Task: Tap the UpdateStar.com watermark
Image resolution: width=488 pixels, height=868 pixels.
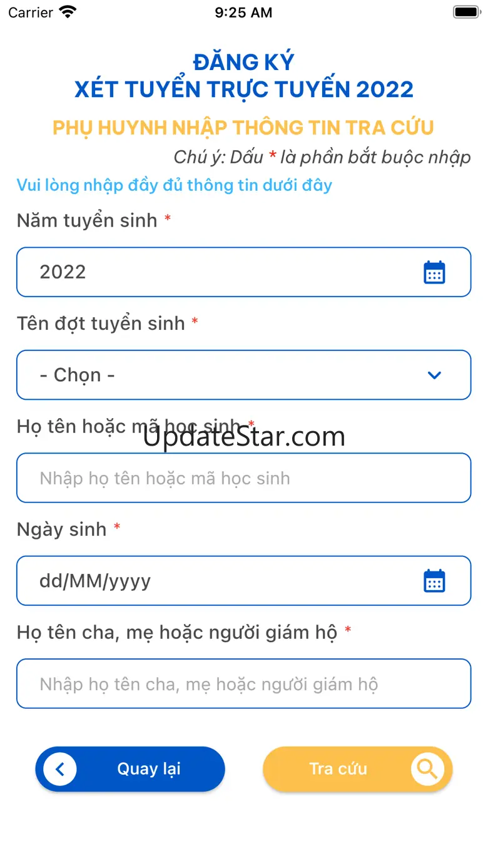Action: pyautogui.click(x=244, y=436)
